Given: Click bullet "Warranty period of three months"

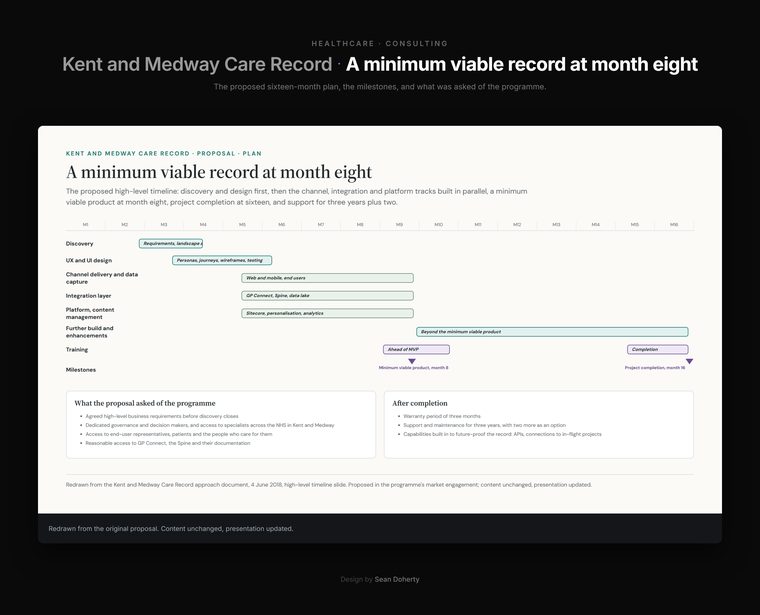Looking at the screenshot, I should (x=442, y=416).
